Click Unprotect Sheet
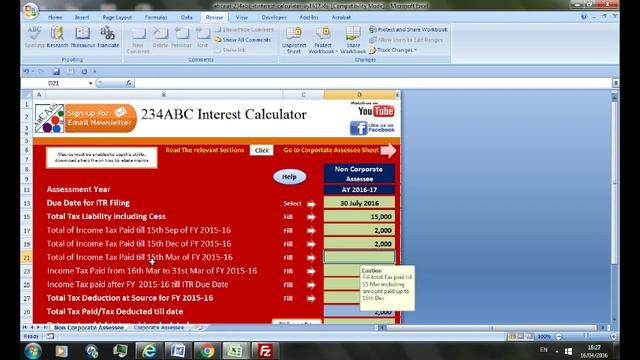The image size is (640, 360). coord(294,40)
